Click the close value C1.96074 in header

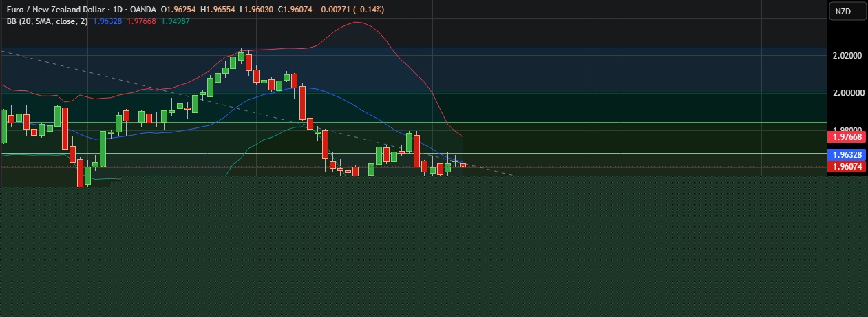[297, 10]
